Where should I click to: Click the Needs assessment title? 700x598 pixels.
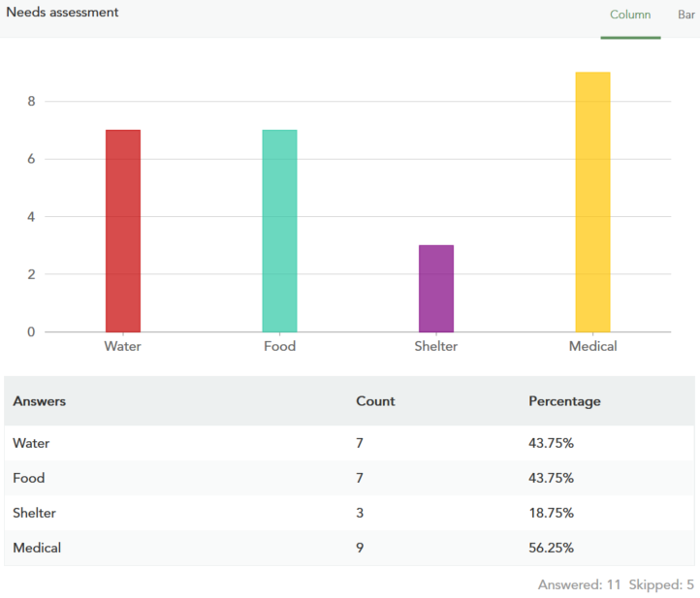click(63, 13)
